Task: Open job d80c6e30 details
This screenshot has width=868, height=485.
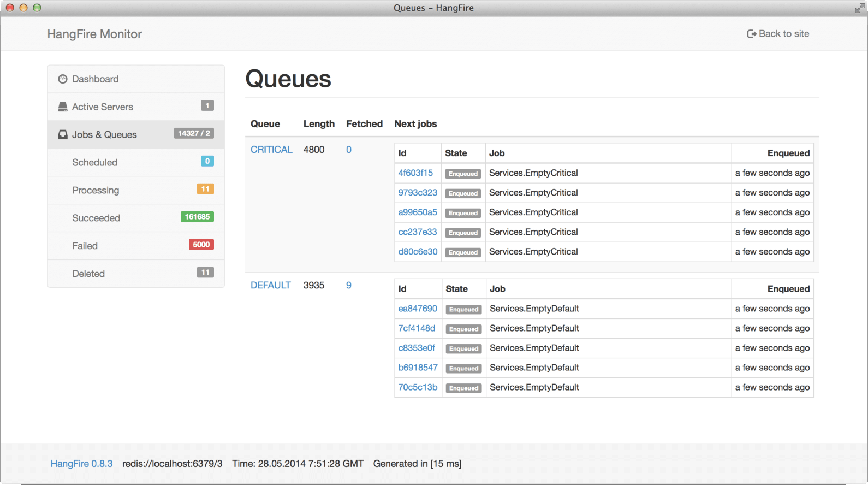Action: pyautogui.click(x=418, y=252)
